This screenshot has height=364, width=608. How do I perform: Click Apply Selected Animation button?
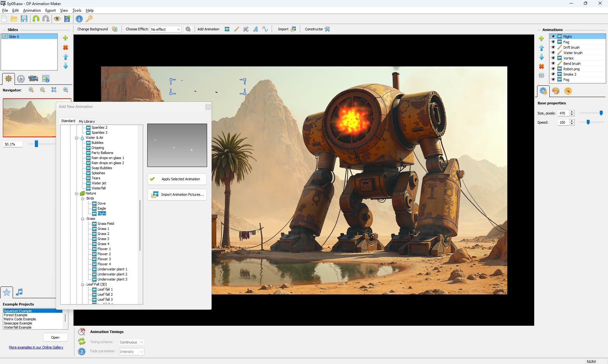coord(177,179)
